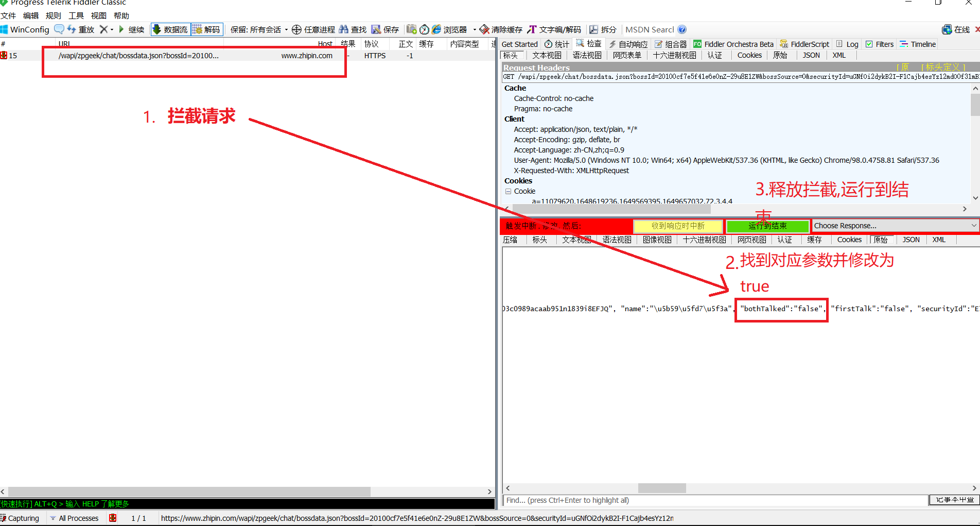980x526 pixels.
Task: Click the QuickExec command line bar
Action: coord(247,504)
